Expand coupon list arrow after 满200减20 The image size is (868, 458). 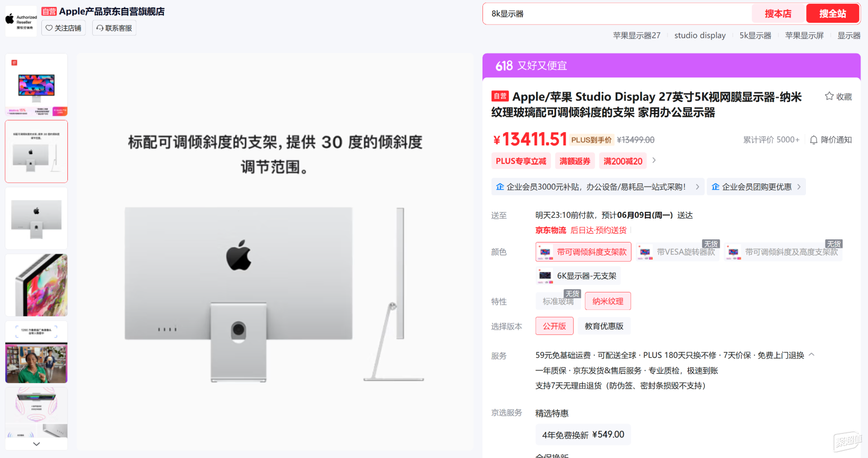[654, 160]
